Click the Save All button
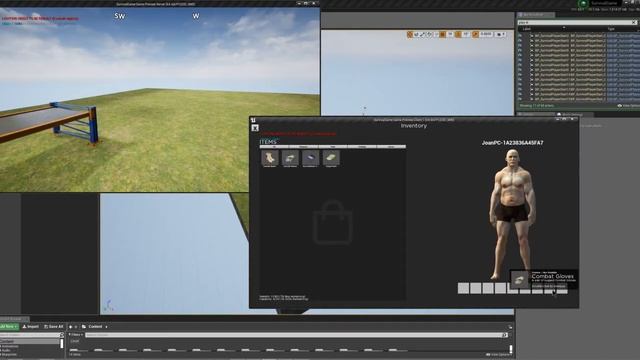 53,327
